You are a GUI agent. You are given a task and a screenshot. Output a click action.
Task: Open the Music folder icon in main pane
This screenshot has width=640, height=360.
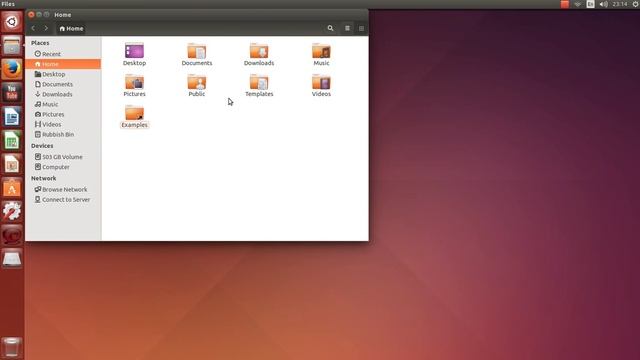321,51
